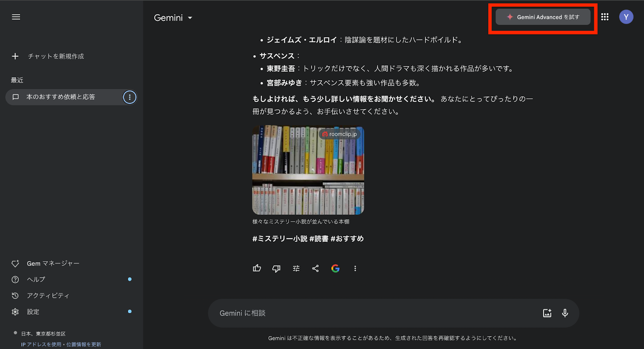Click the Google double-check response icon
This screenshot has height=349, width=644.
coord(335,268)
